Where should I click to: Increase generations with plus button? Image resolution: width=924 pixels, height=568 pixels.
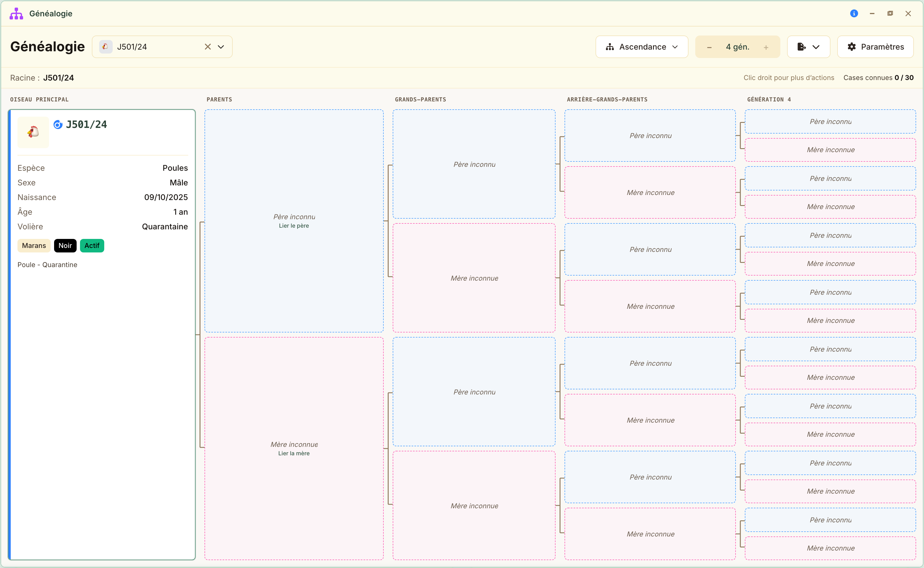click(766, 47)
